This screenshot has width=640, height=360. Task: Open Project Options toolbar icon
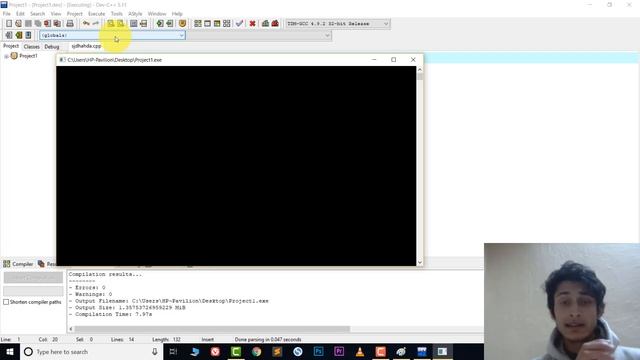tap(182, 24)
